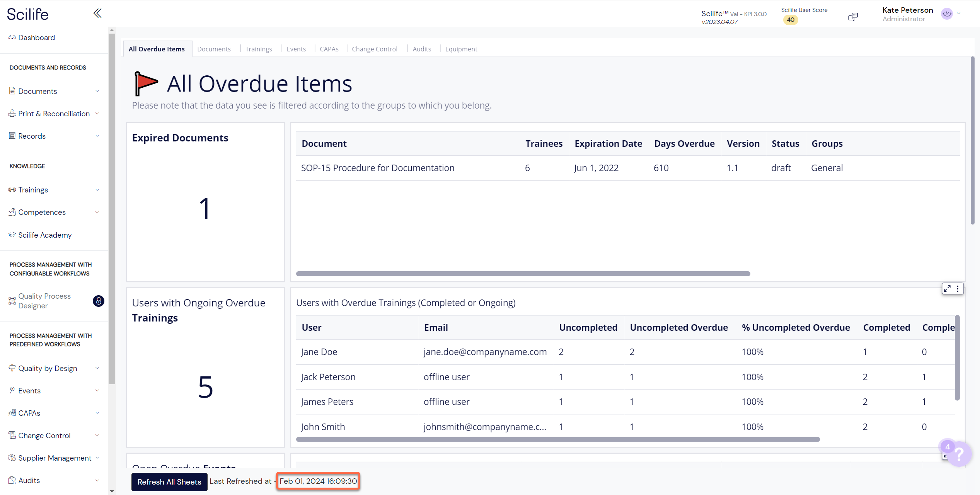Click the Expired Documents count 1
The height and width of the screenshot is (495, 980).
tap(205, 209)
